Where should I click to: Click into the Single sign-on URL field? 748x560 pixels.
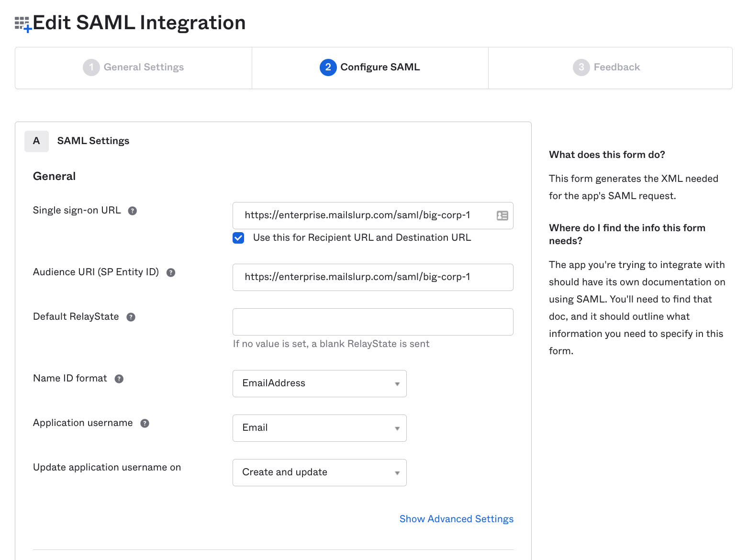pyautogui.click(x=364, y=216)
